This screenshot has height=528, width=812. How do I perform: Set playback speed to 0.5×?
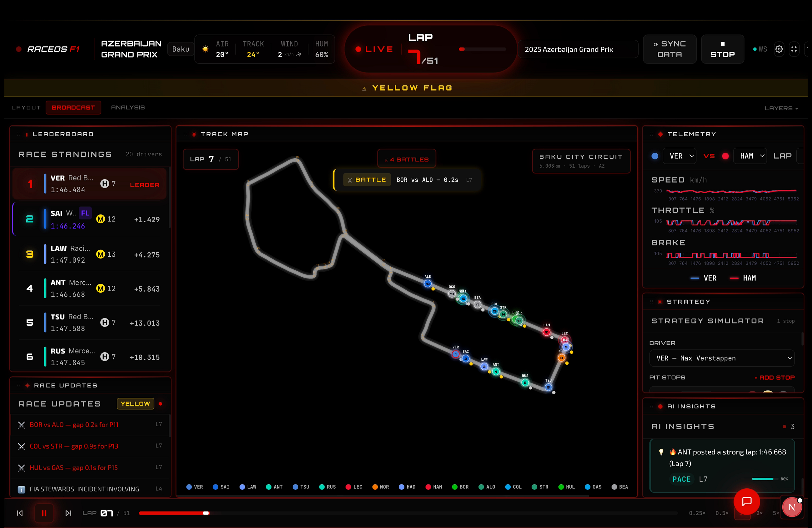pyautogui.click(x=722, y=513)
